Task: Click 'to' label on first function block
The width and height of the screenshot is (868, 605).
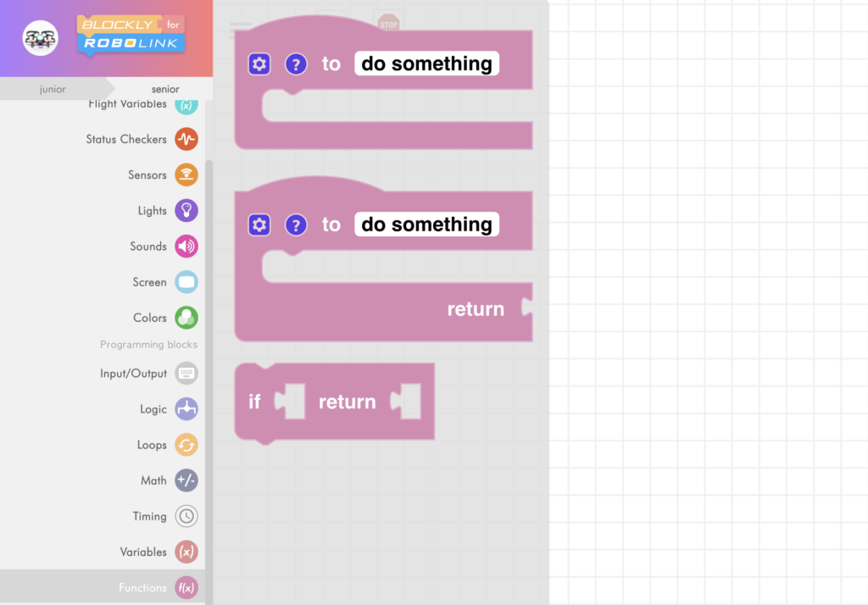Action: pos(331,64)
